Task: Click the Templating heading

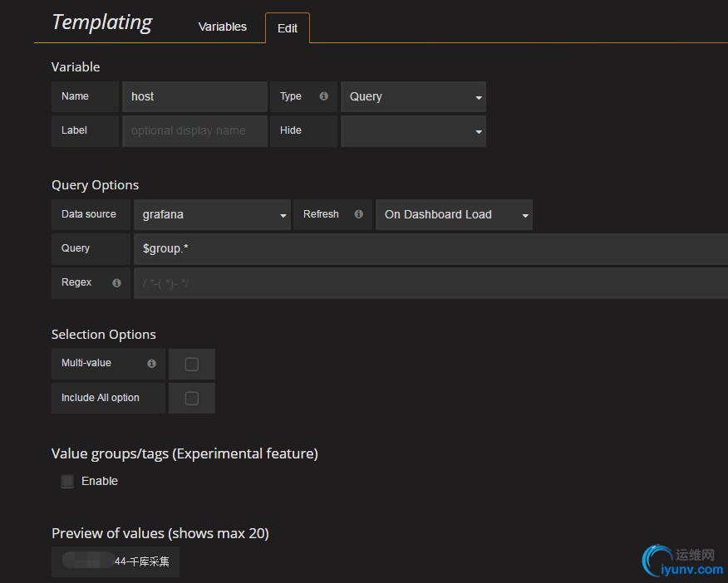Action: click(x=101, y=22)
